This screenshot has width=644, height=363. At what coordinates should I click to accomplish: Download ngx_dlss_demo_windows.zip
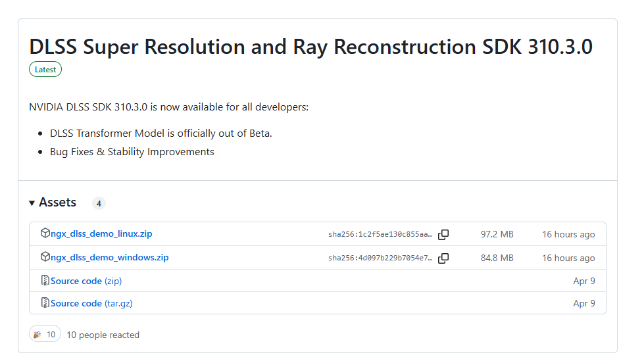(109, 258)
